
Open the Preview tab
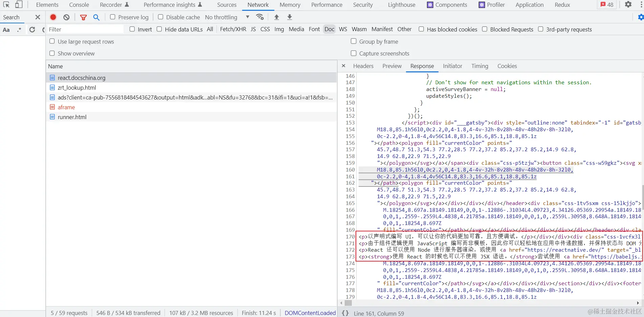[392, 66]
